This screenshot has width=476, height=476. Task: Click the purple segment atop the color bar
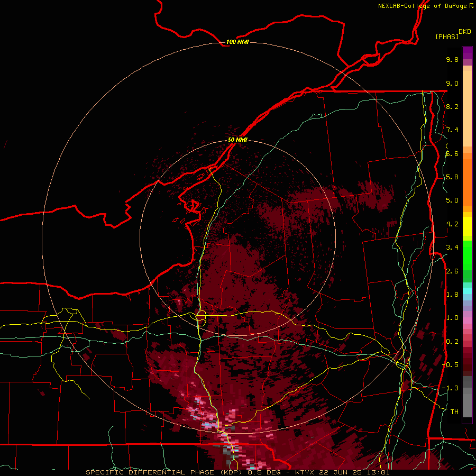click(x=467, y=53)
